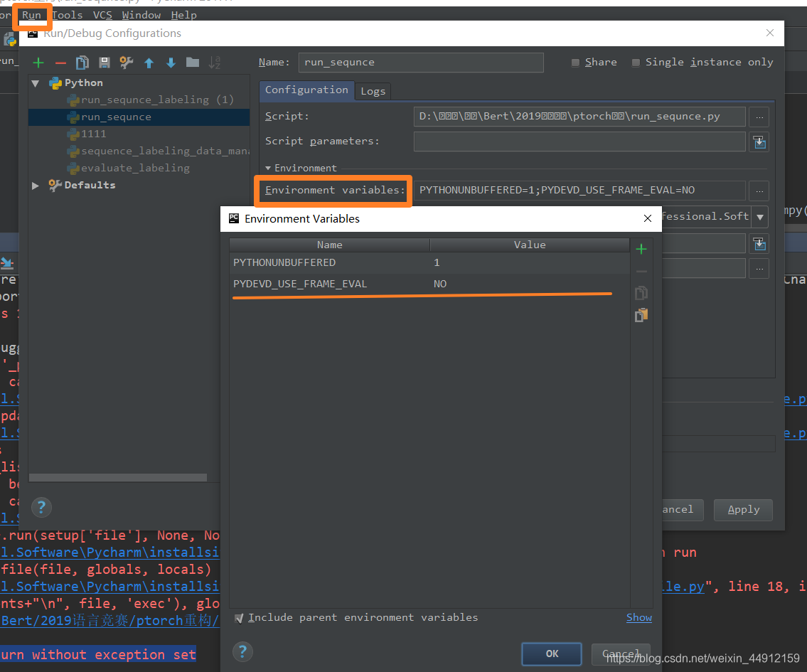The width and height of the screenshot is (807, 672).
Task: Toggle Include parent environment variables checkbox
Action: [x=239, y=618]
